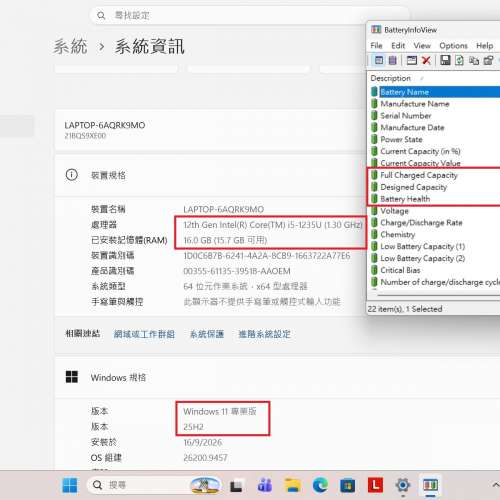Screen dimensions: 500x500
Task: Select the Critical Bias row
Action: click(x=435, y=270)
